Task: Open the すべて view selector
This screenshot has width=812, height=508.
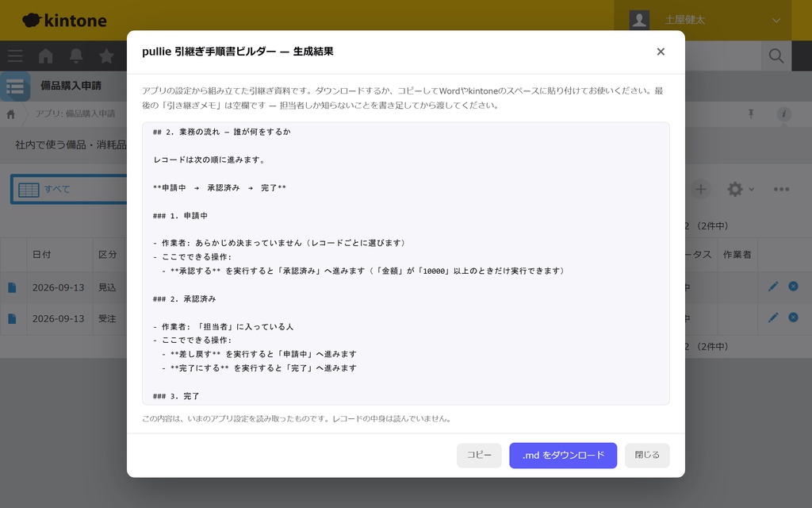Action: [x=69, y=189]
